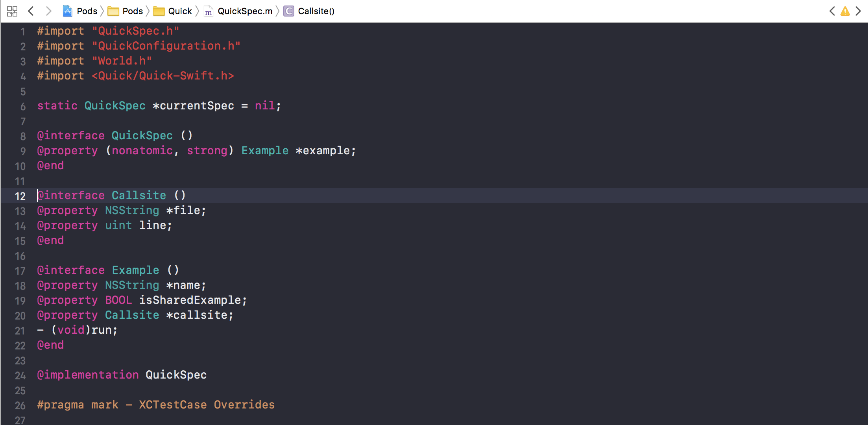Image resolution: width=868 pixels, height=425 pixels.
Task: Jump to next issue arrow
Action: click(x=858, y=11)
